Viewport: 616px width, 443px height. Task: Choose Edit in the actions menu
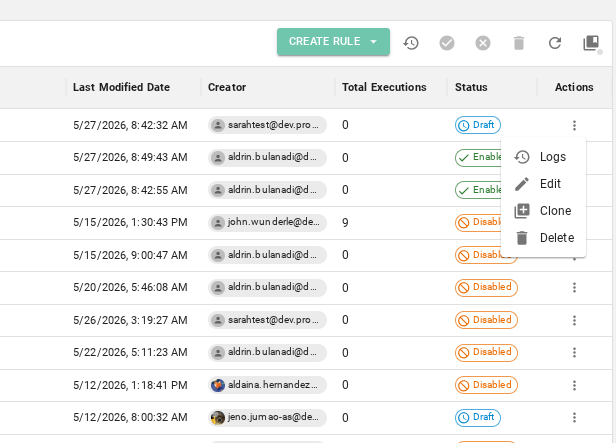[x=543, y=184]
